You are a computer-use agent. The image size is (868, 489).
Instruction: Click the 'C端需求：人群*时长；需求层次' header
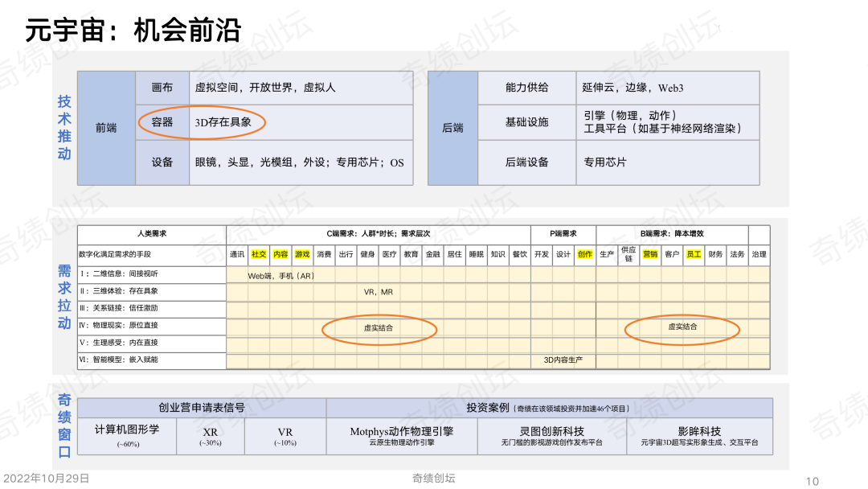(x=378, y=234)
